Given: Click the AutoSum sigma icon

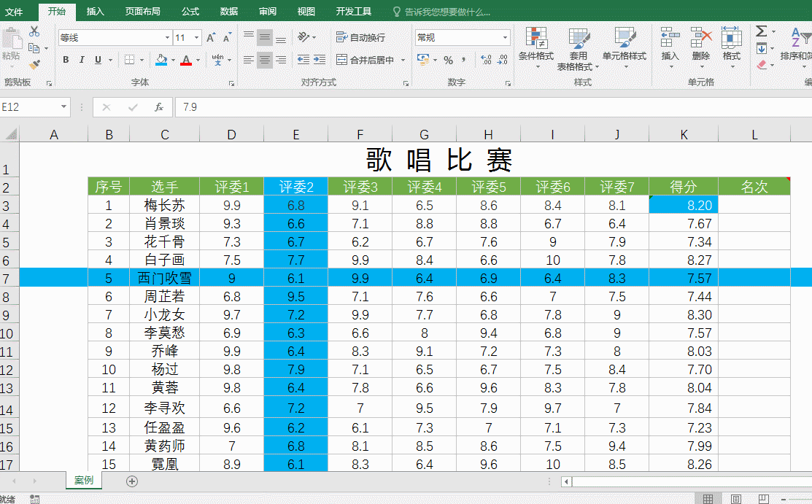Looking at the screenshot, I should 761,31.
